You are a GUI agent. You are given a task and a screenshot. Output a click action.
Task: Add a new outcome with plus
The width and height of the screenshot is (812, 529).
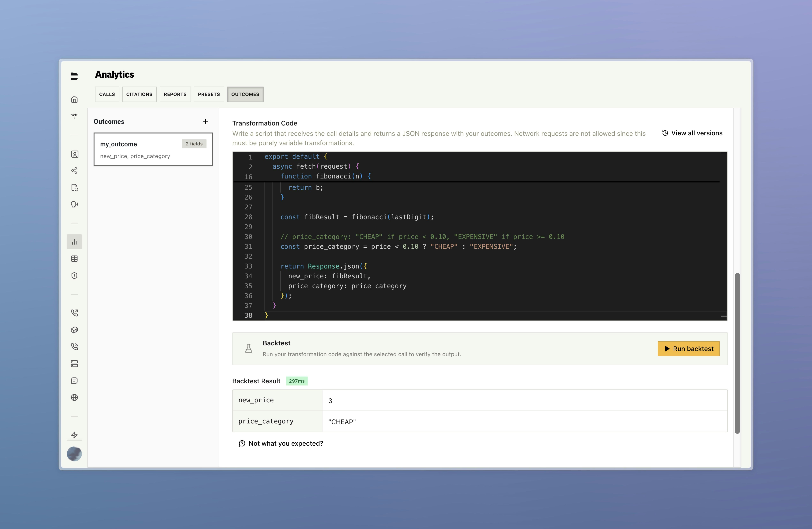205,121
